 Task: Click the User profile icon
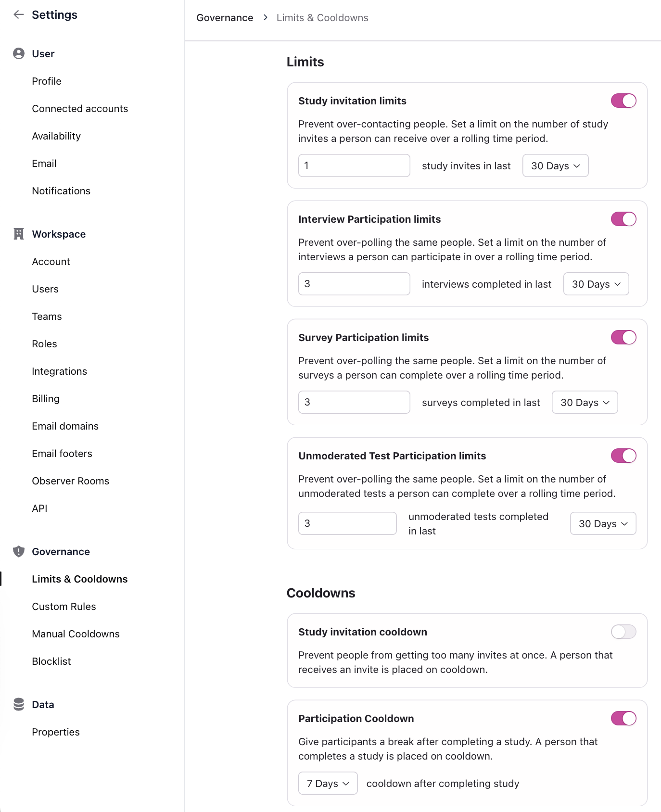19,54
